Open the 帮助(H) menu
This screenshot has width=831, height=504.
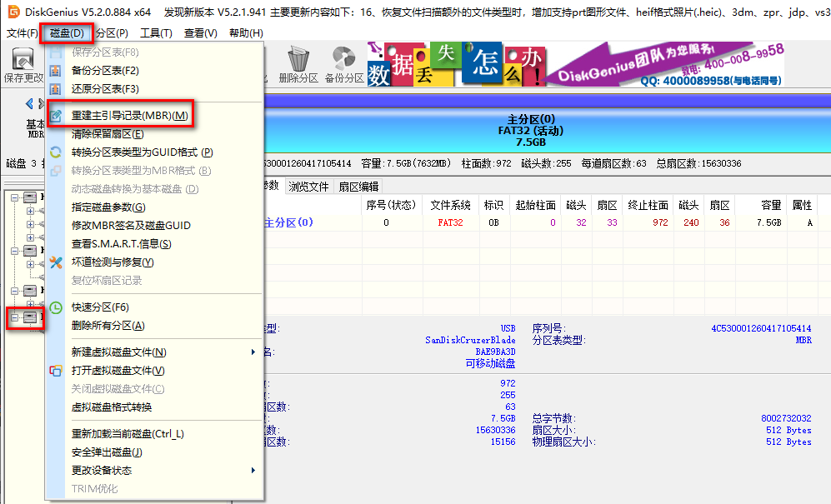(246, 32)
